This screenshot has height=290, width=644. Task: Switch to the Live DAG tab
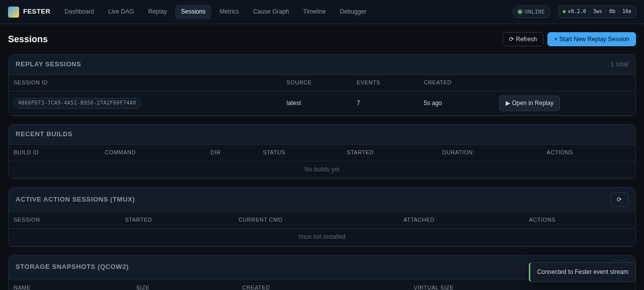click(121, 12)
